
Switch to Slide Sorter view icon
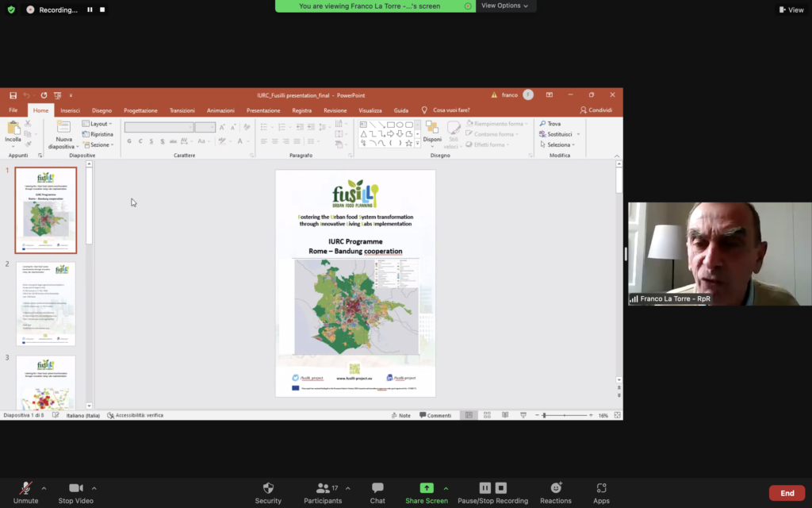click(x=487, y=415)
